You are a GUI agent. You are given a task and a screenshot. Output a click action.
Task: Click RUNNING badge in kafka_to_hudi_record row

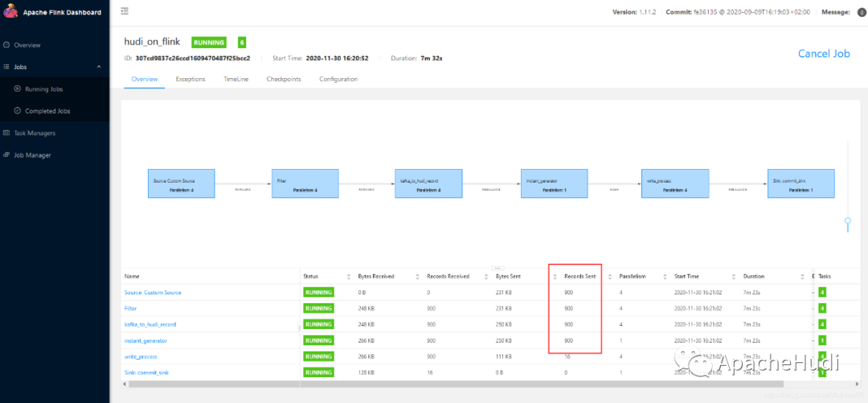click(319, 324)
